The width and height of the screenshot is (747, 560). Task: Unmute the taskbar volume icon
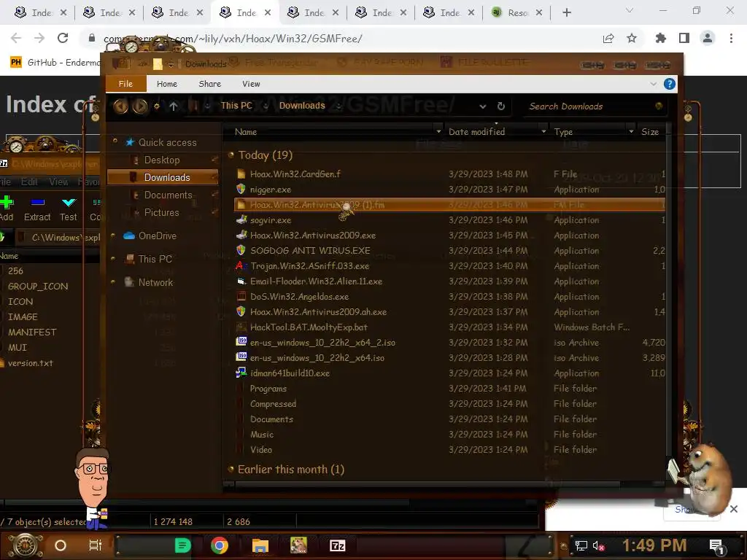click(600, 545)
